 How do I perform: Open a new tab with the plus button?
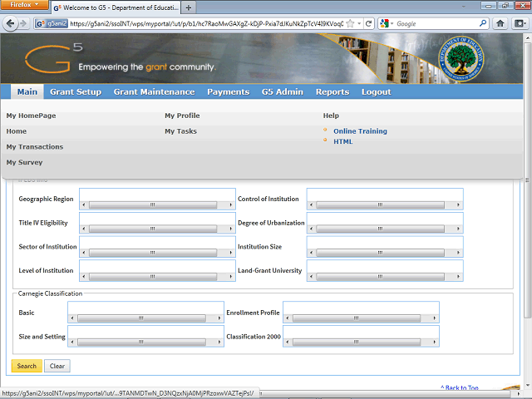(x=189, y=7)
